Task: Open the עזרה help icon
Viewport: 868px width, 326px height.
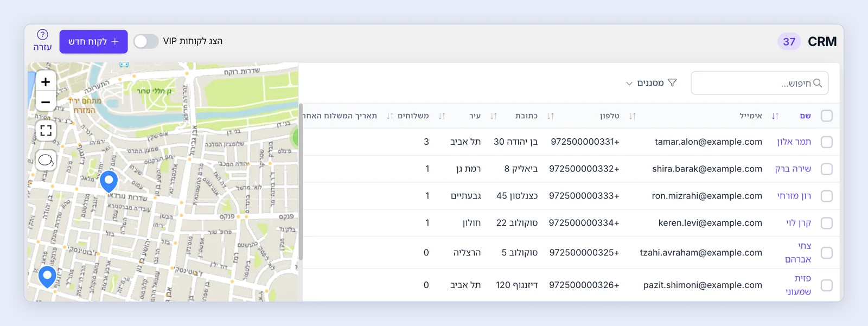Action: coord(42,35)
